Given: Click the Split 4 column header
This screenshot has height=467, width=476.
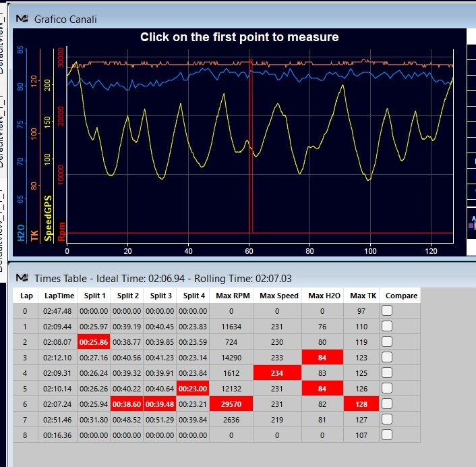Looking at the screenshot, I should [x=194, y=296].
